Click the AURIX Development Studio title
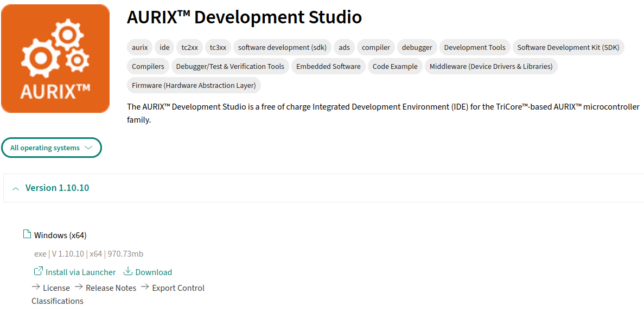Image resolution: width=644 pixels, height=312 pixels. [244, 17]
